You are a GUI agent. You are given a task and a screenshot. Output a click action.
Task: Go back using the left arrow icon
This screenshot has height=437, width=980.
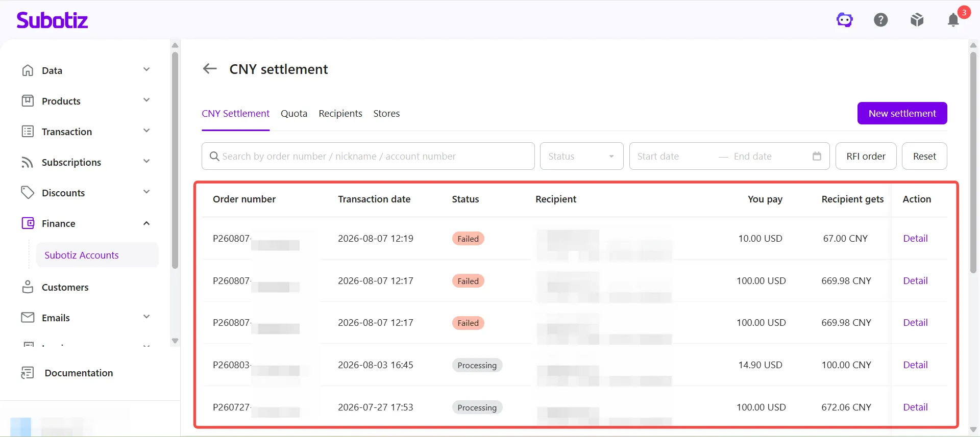[210, 68]
